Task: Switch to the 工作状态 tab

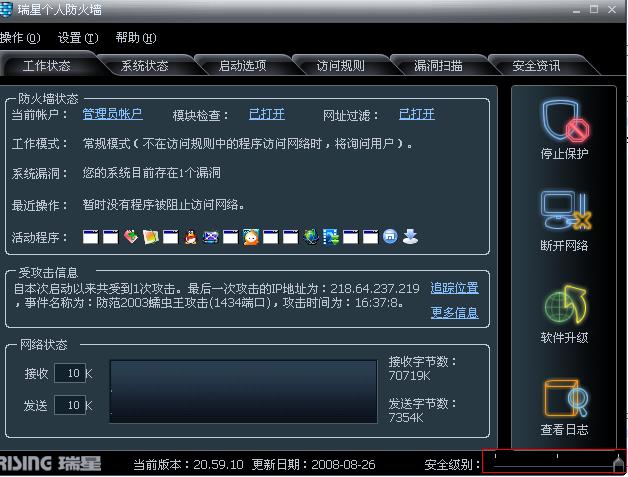Action: (x=47, y=66)
